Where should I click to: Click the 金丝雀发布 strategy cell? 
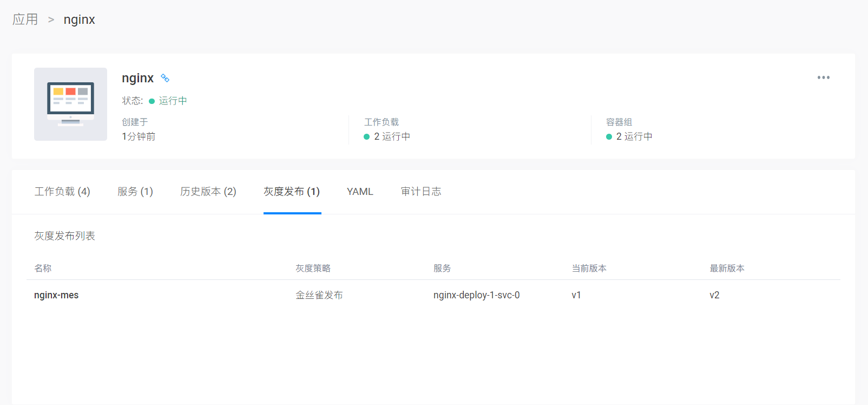tap(319, 295)
